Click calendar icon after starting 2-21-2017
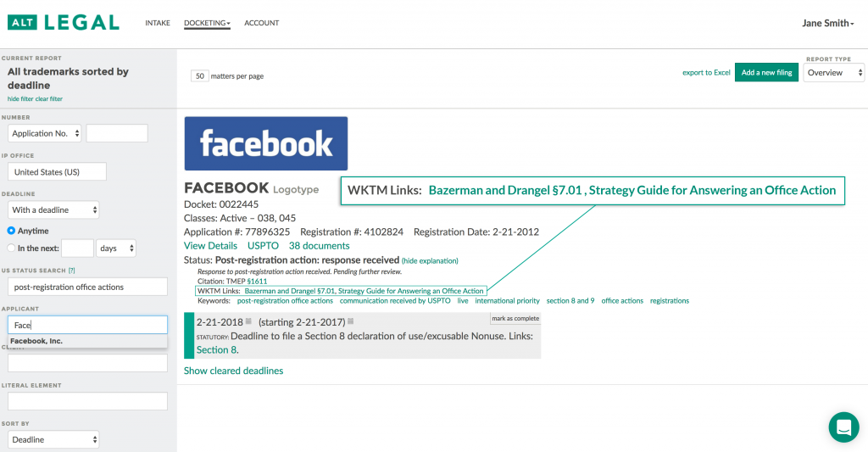868x452 pixels. (350, 321)
